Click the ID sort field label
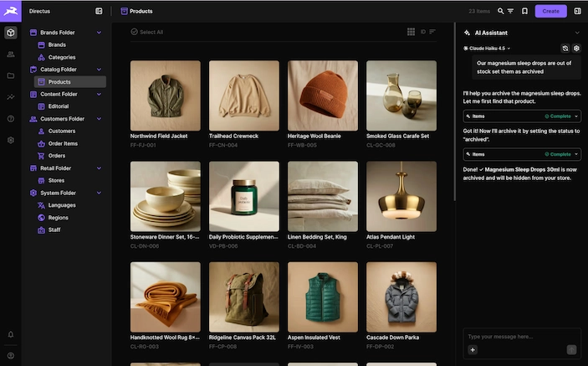 pyautogui.click(x=422, y=32)
